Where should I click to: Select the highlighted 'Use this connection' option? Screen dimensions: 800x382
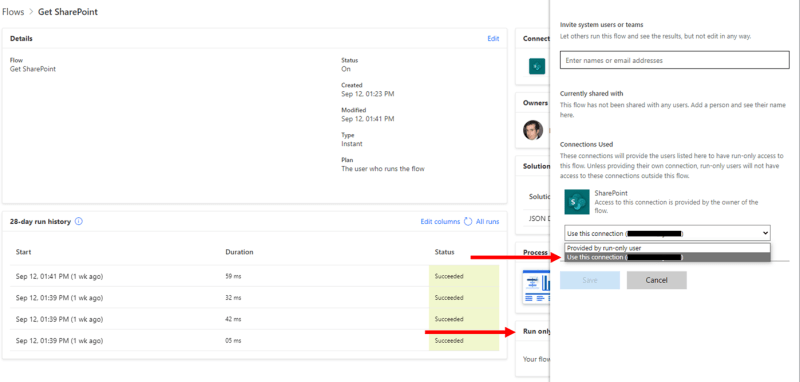click(667, 258)
